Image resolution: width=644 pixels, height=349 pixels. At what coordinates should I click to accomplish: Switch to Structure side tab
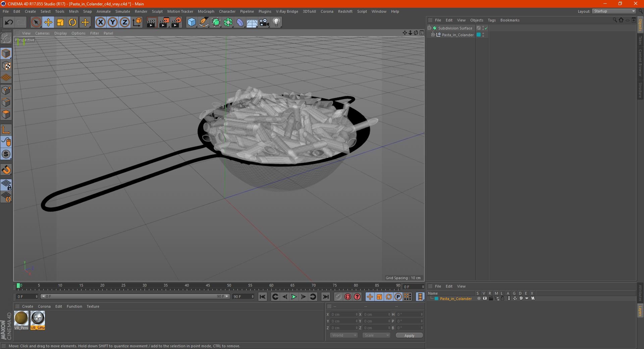[x=640, y=90]
